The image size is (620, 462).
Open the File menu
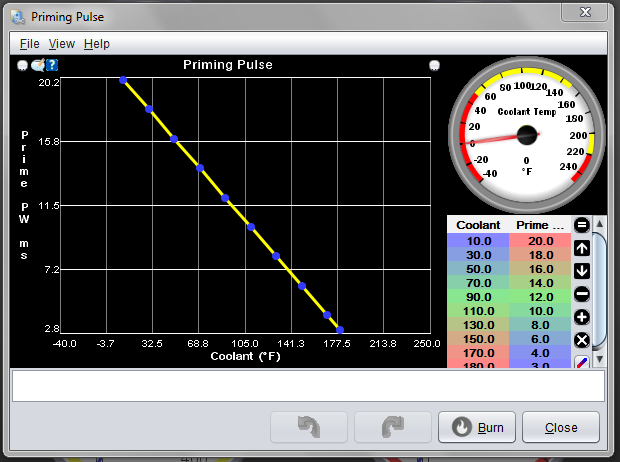29,44
